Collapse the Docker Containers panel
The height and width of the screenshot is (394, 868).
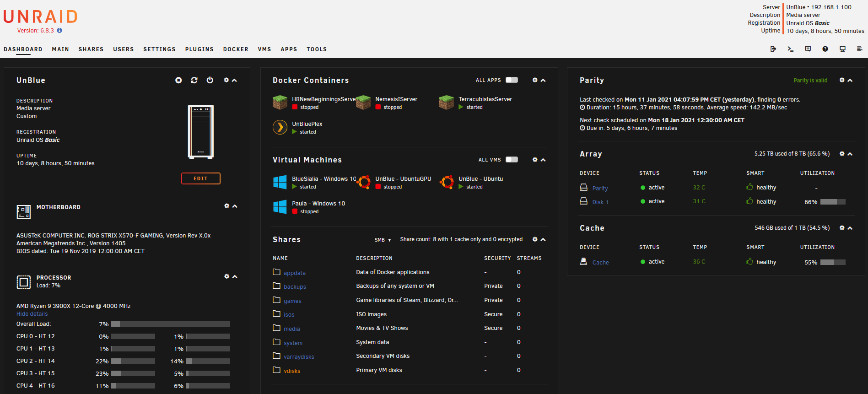tap(543, 80)
